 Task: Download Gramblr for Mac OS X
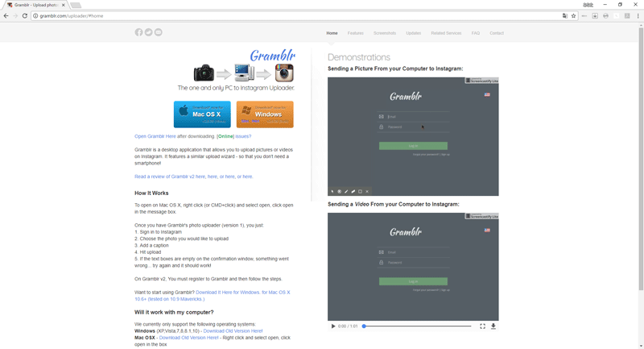tap(202, 114)
